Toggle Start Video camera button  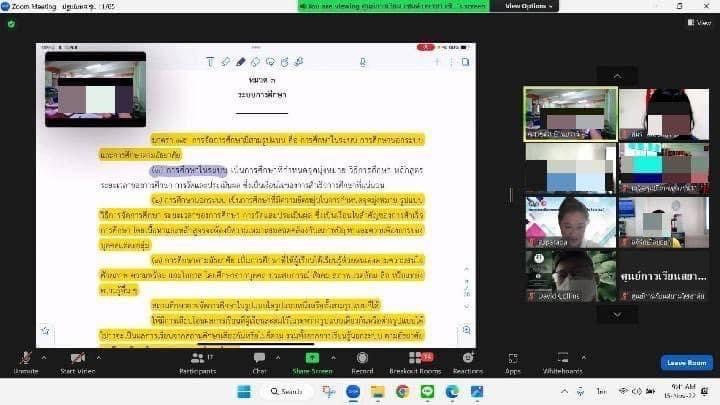[78, 359]
